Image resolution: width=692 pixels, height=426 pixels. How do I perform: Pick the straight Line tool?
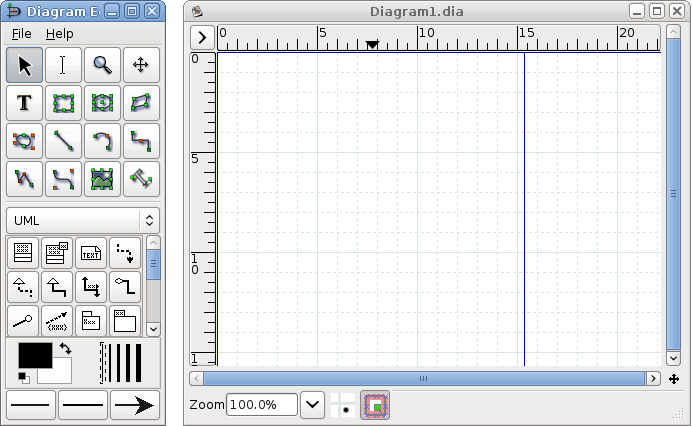[64, 141]
